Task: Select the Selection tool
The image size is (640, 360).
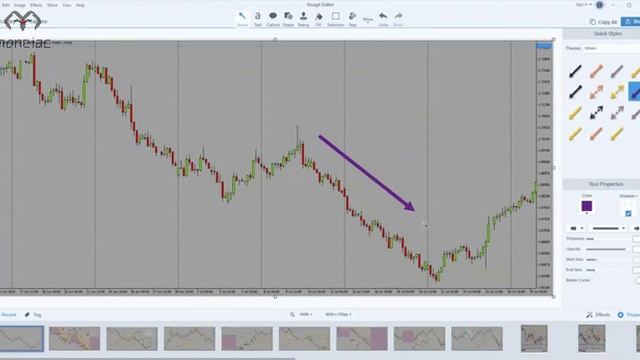Action: [x=336, y=19]
